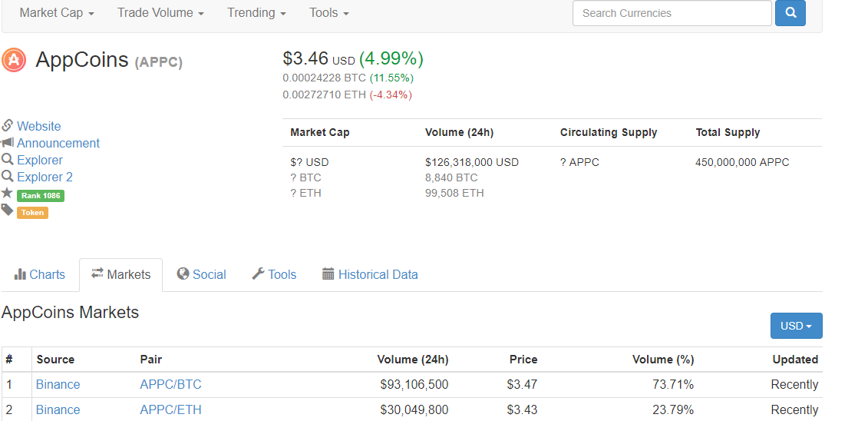Focus the Search Currencies input field
Screen dimensions: 868x421
(672, 13)
